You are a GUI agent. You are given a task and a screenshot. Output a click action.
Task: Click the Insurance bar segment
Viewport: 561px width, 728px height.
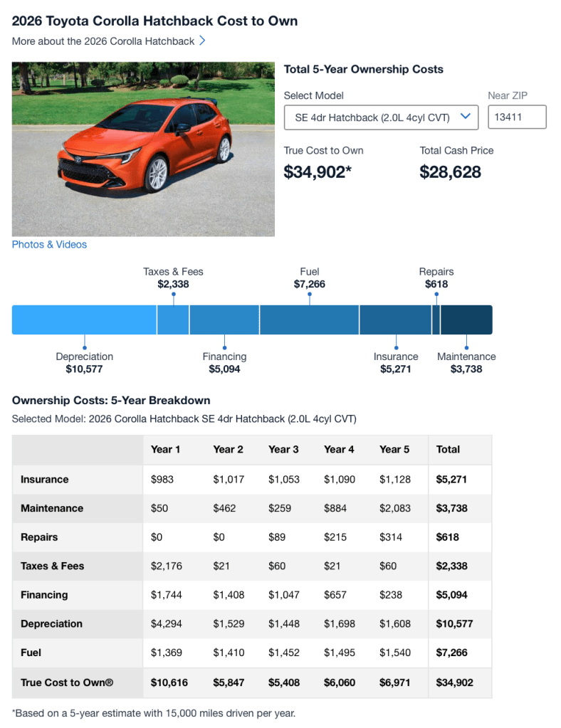point(395,320)
